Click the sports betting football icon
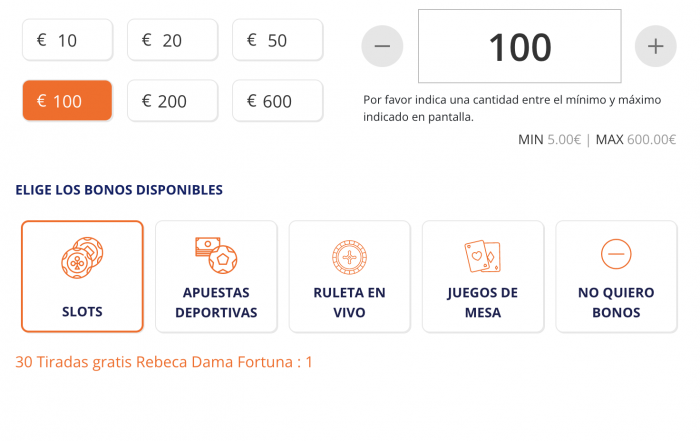Viewport: 700px width, 441px height. 216,255
